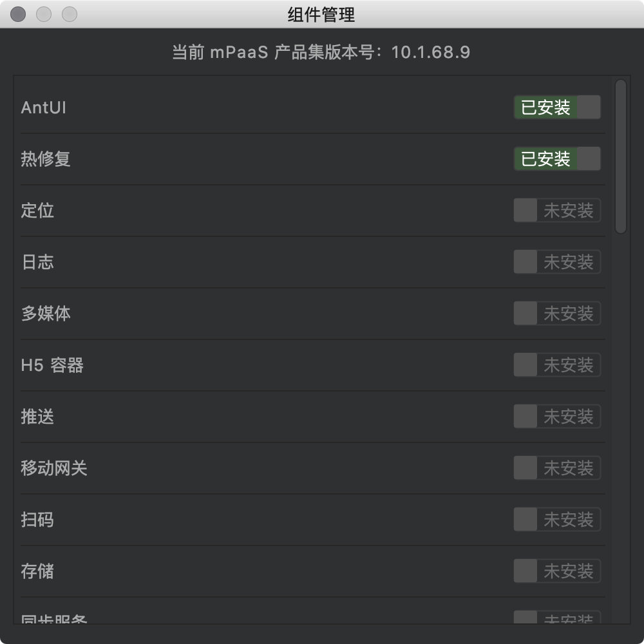
Task: Enable the 推送 component switch
Action: tap(557, 416)
